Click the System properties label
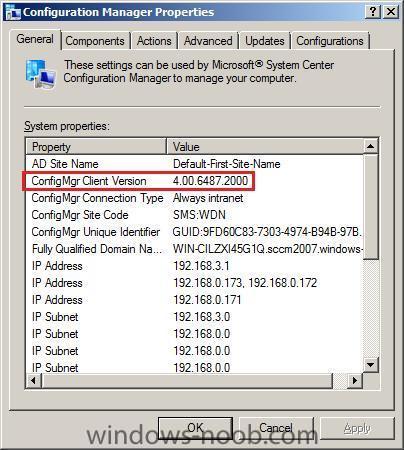Screen dimensions: 404x450 pos(67,126)
